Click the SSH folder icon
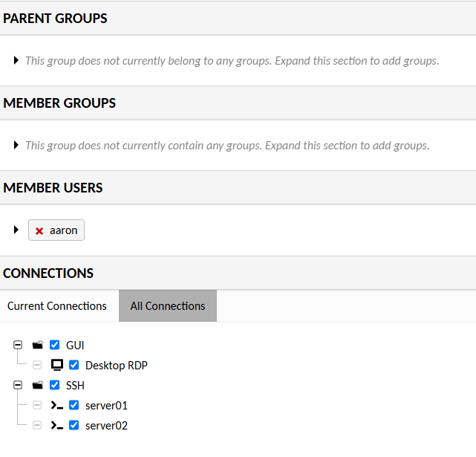 (x=38, y=386)
